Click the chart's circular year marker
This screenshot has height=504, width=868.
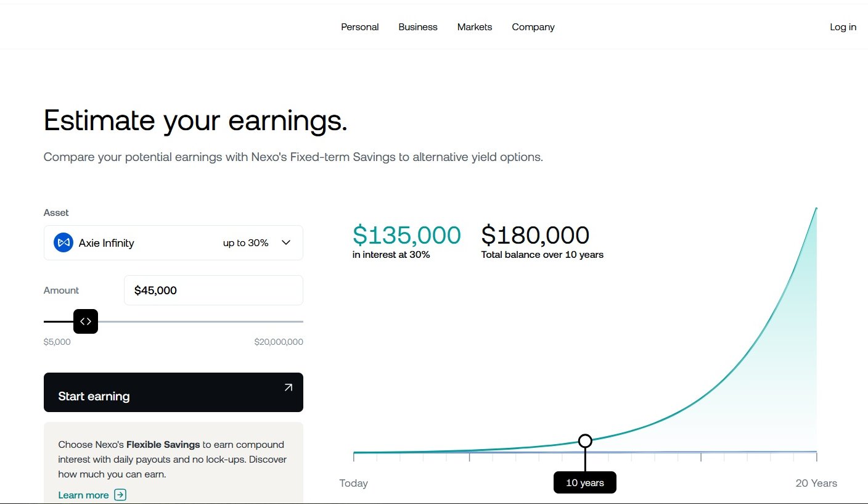[x=585, y=440]
